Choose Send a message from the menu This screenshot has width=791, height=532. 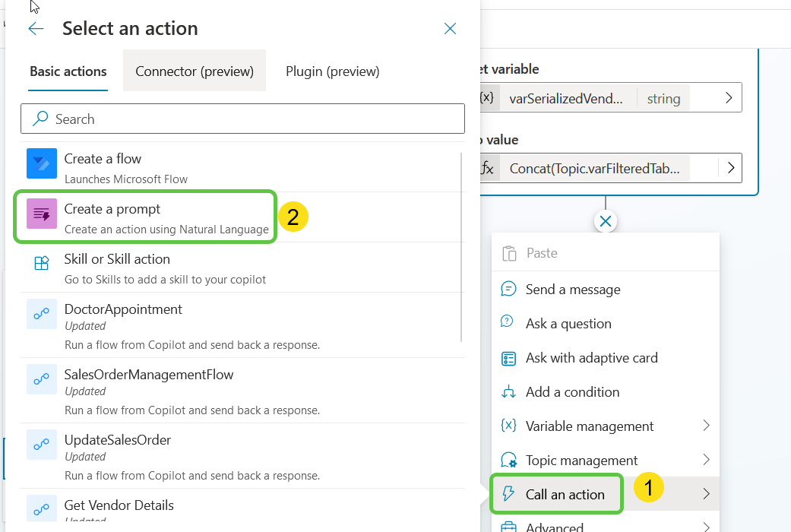(x=573, y=289)
